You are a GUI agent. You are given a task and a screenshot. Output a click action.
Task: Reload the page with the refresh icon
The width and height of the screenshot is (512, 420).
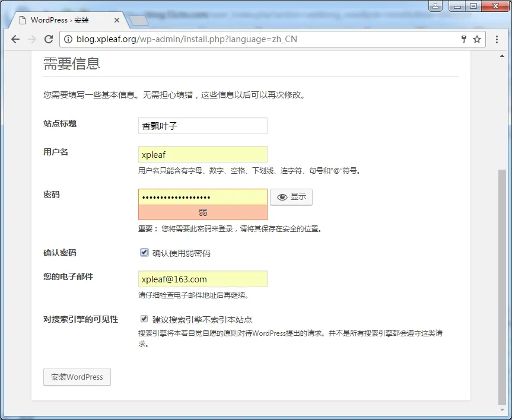(x=49, y=39)
